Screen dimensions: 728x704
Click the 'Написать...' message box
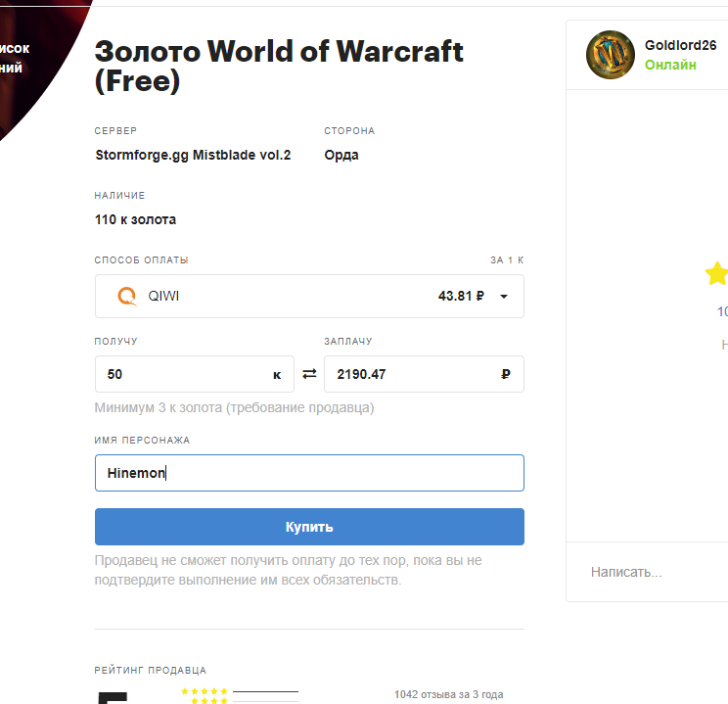646,572
